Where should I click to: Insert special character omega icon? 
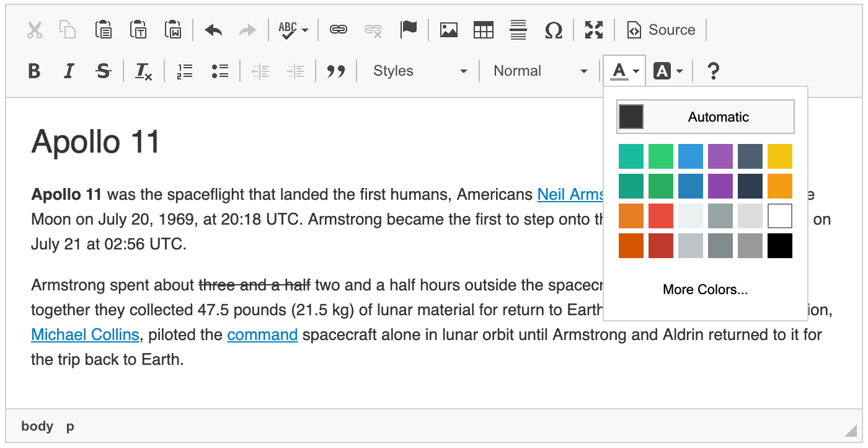554,30
